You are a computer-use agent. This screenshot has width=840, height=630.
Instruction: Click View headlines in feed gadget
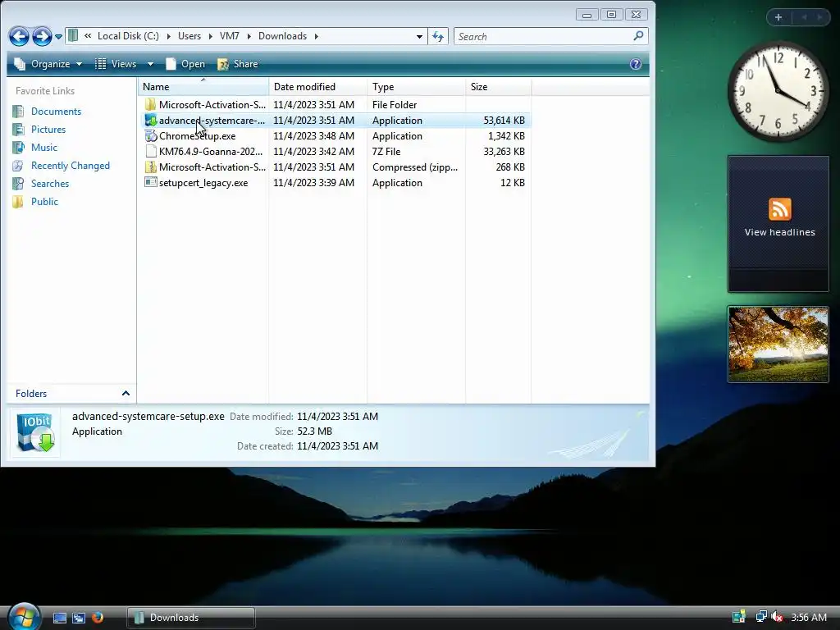tap(779, 232)
